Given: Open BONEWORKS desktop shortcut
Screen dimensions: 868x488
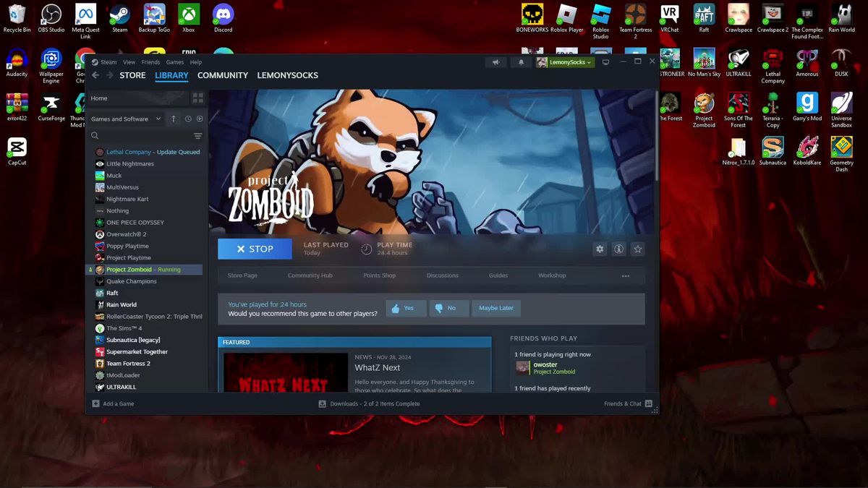Looking at the screenshot, I should pyautogui.click(x=532, y=18).
